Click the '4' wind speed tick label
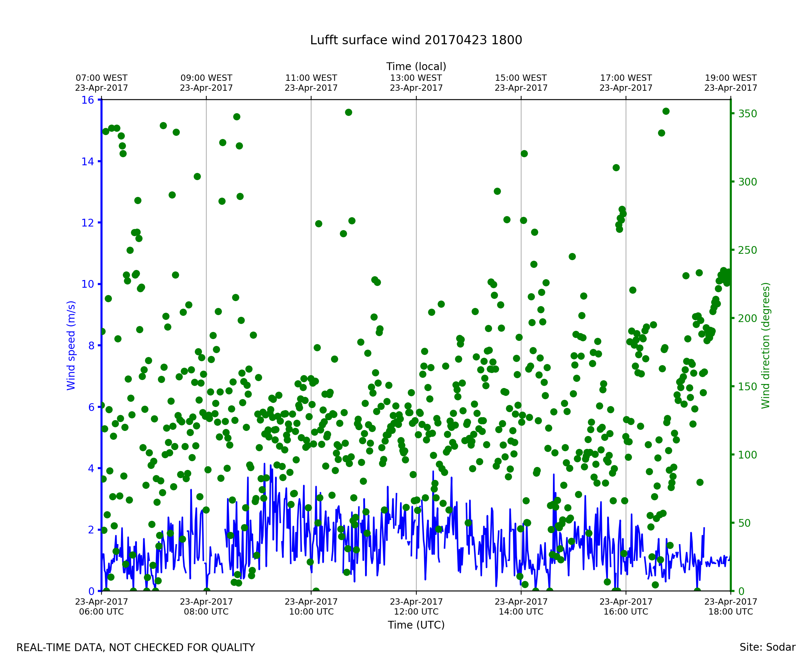Image resolution: width=812 pixels, height=664 pixels. (91, 468)
